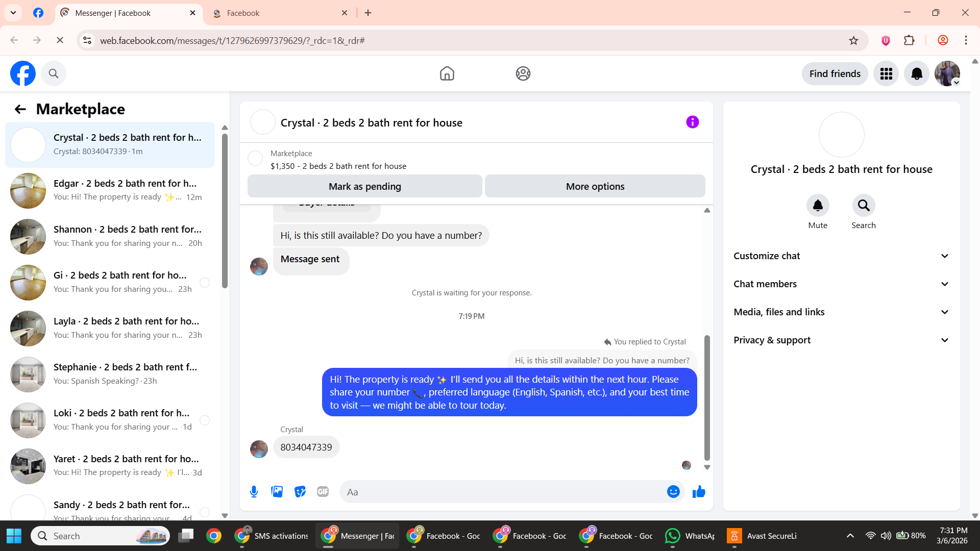Click the Mark as pending button

click(364, 187)
